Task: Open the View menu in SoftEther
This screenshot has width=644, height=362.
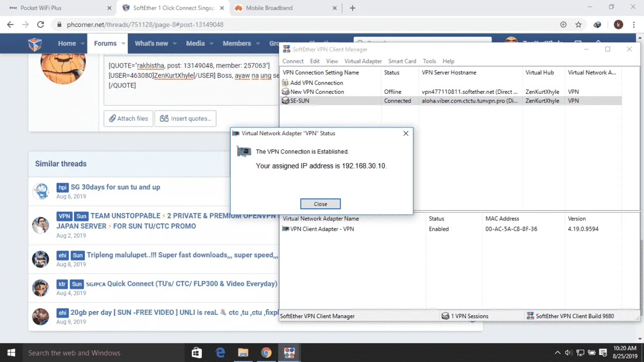Action: click(332, 61)
